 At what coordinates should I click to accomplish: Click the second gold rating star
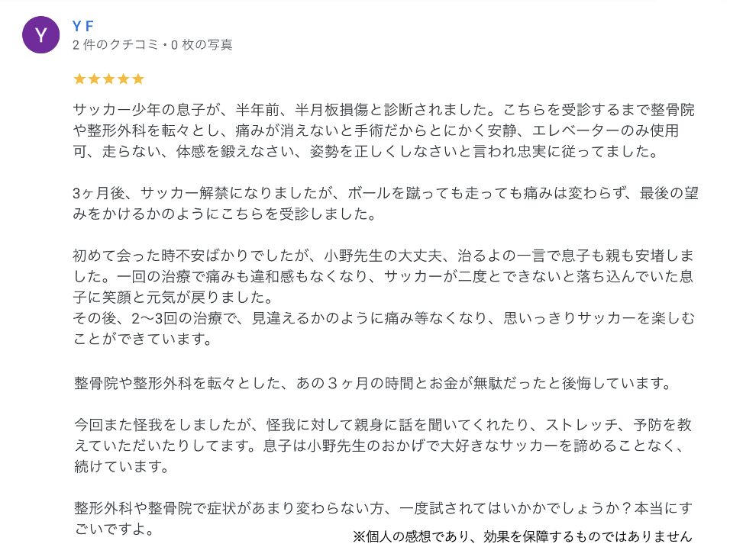(94, 79)
